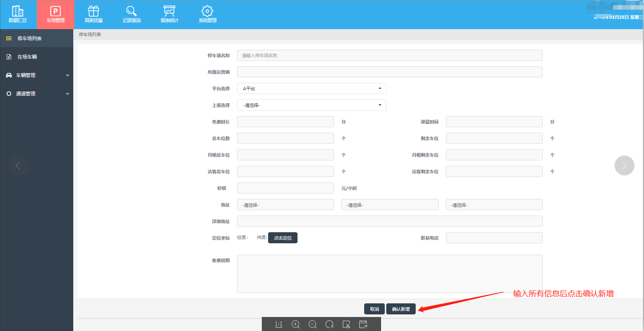This screenshot has width=644, height=331.
Task: Open the 数据汇总 data summary icon
Action: tap(18, 14)
